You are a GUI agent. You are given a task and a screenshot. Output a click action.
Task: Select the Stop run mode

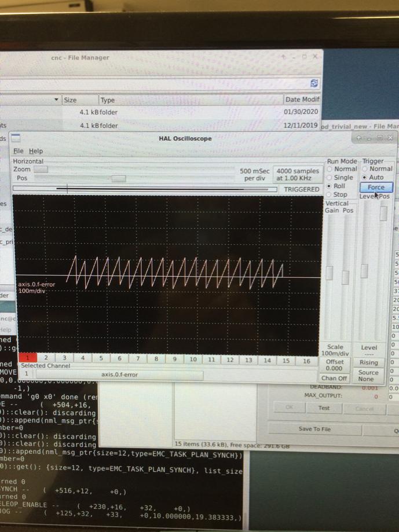(330, 195)
